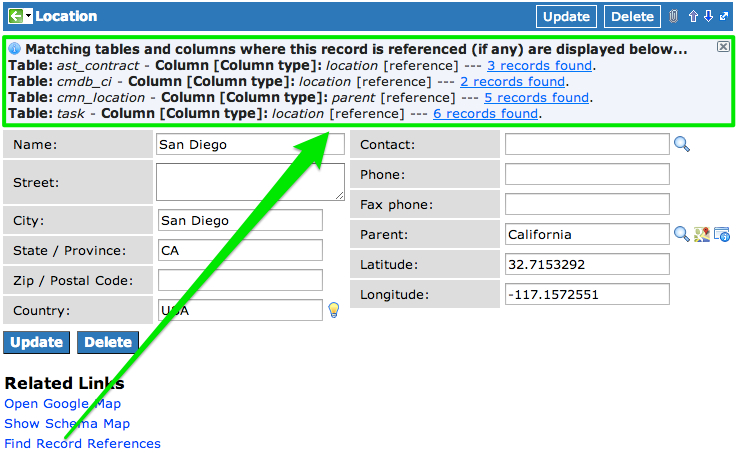
Task: Go to previous record with up arrow
Action: coord(693,16)
